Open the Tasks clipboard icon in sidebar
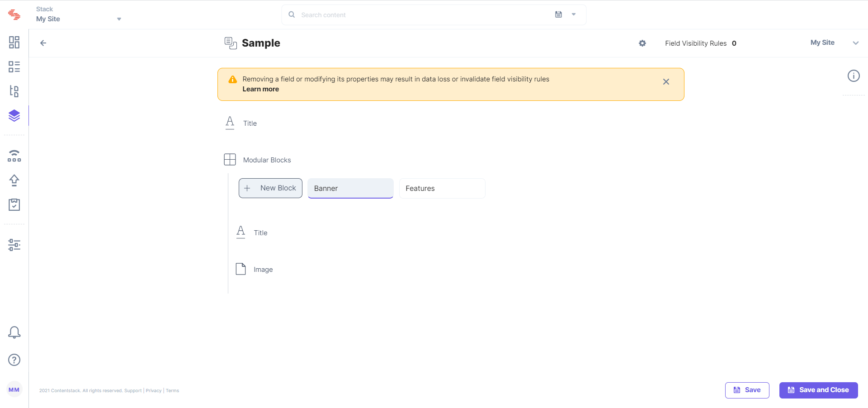This screenshot has height=408, width=868. [x=14, y=204]
